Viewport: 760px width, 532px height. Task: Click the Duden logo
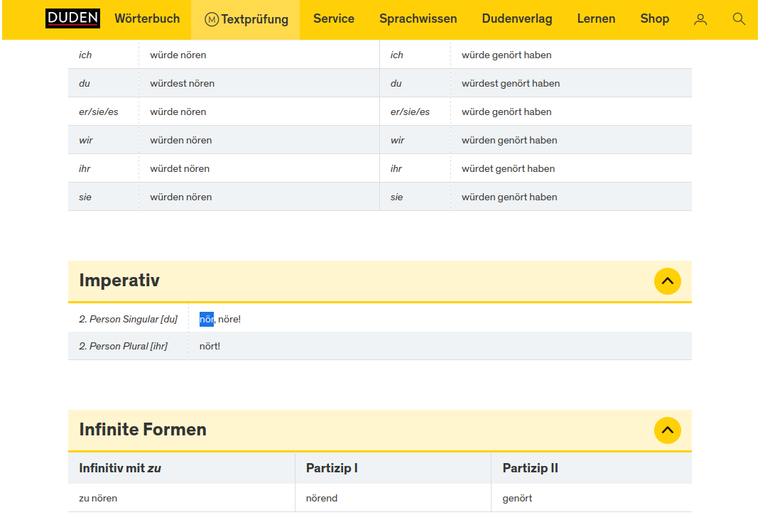pos(72,18)
